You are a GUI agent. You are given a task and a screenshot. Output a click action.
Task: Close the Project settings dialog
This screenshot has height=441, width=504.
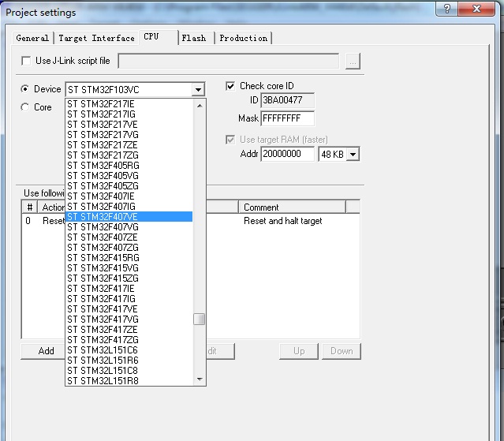(476, 9)
